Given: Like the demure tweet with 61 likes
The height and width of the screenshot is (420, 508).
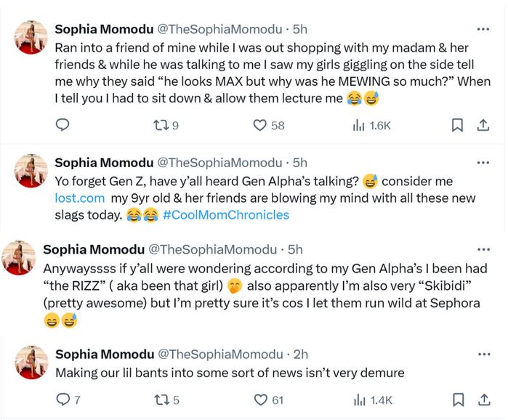Looking at the screenshot, I should [x=259, y=399].
